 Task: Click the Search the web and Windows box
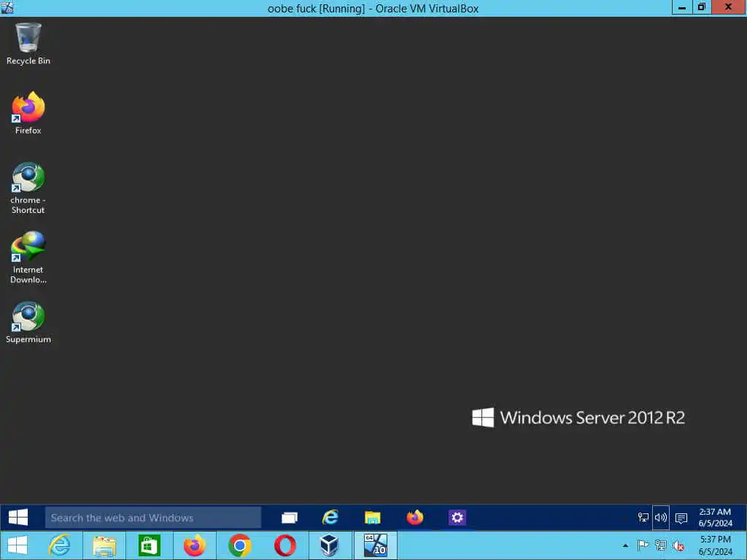153,518
